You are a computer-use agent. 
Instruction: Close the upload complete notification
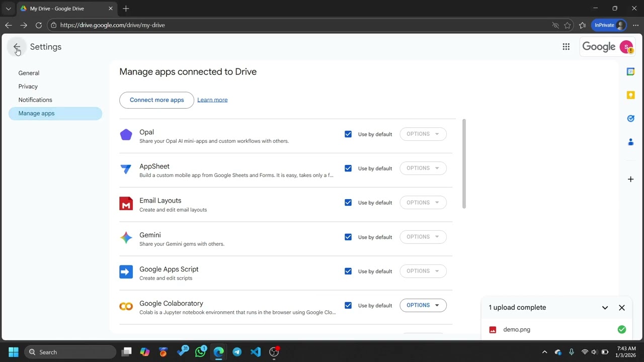pyautogui.click(x=622, y=308)
